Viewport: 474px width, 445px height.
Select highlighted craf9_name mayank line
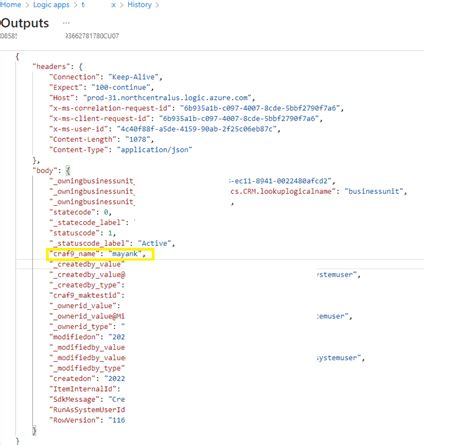pyautogui.click(x=100, y=254)
